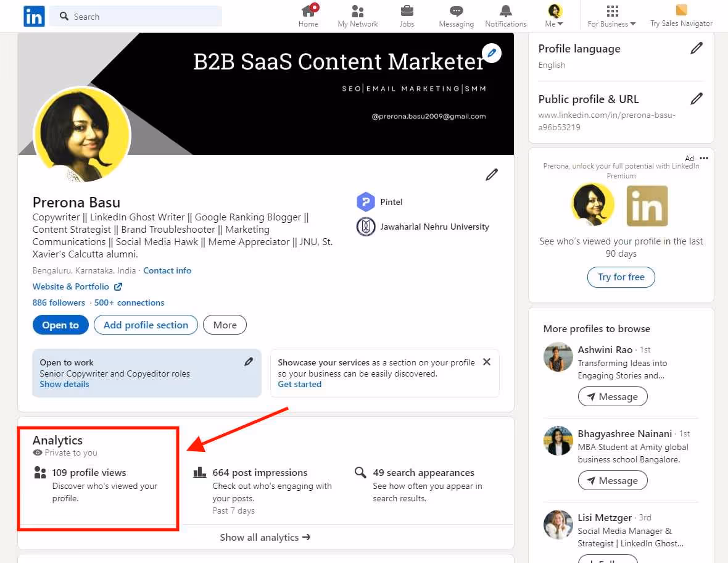
Task: Edit the profile banner with the pencil icon
Action: click(492, 53)
